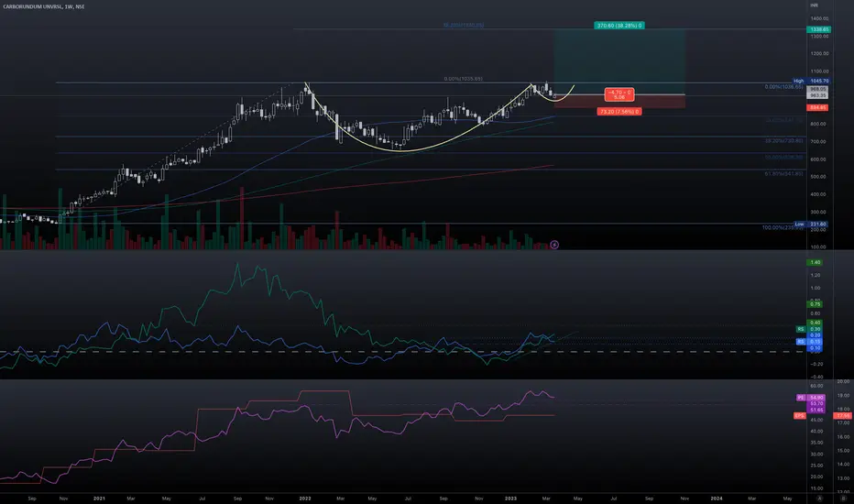Toggle the B scale button in the bottom-right corner
Viewport: 854px width, 504px height.
tap(844, 499)
